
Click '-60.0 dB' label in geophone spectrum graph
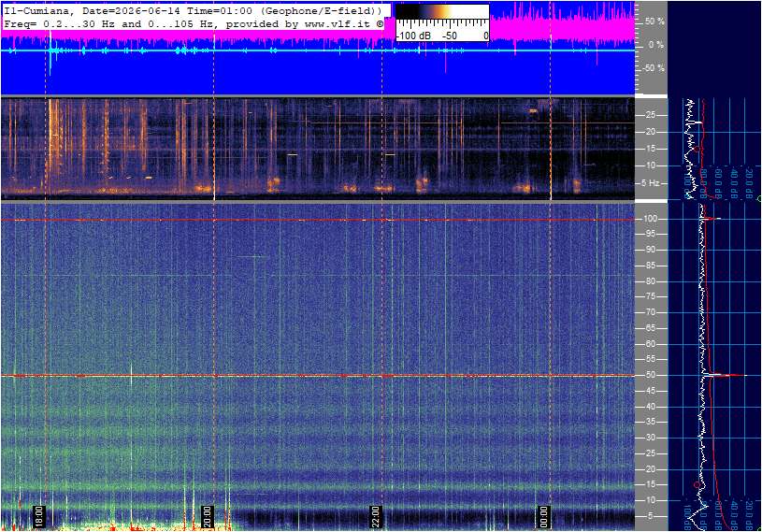click(719, 181)
